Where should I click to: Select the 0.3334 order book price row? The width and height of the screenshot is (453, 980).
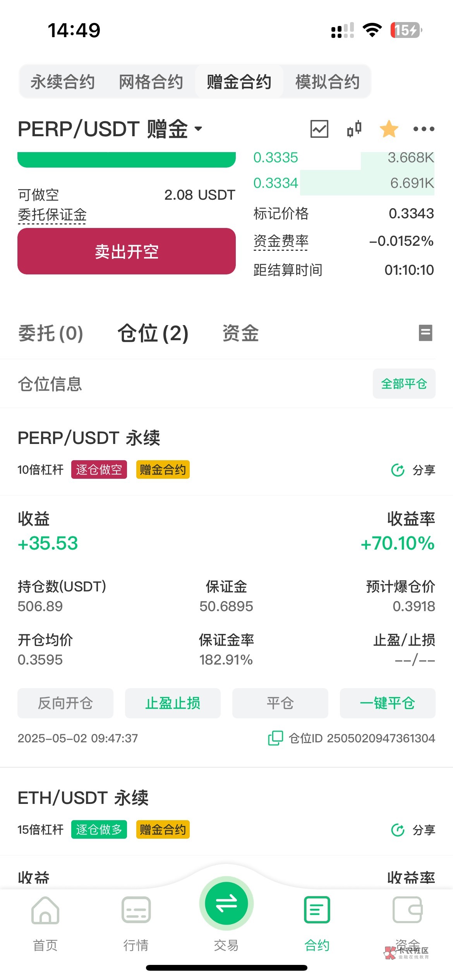[x=343, y=183]
